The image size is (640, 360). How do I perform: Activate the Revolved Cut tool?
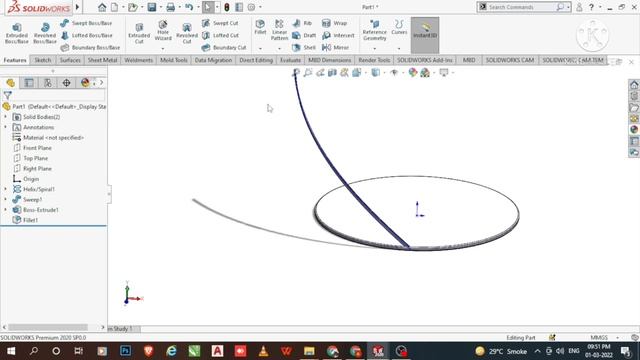coord(187,33)
